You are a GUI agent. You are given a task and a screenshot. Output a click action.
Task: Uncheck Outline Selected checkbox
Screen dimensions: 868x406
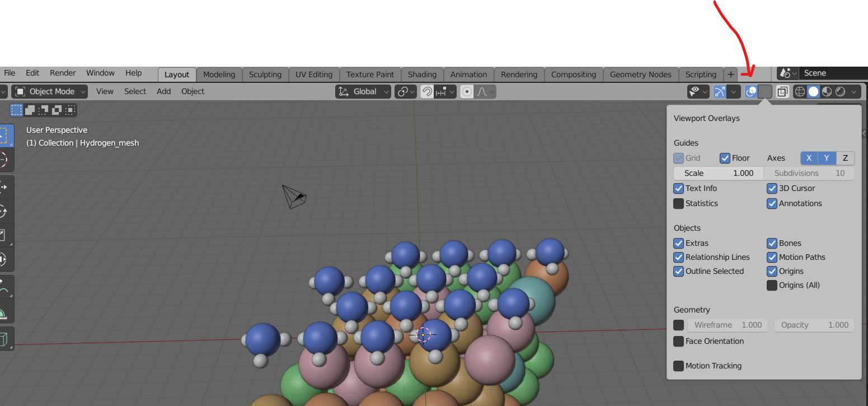(x=679, y=271)
